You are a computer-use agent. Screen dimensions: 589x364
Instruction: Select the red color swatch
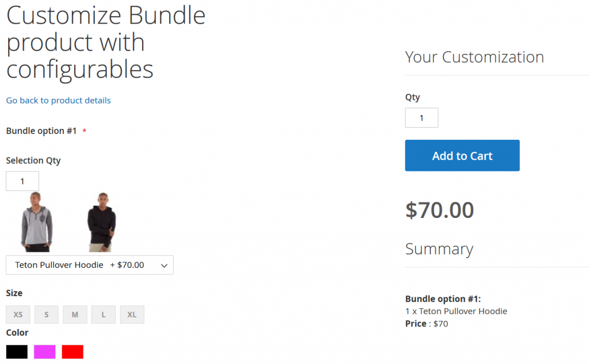pyautogui.click(x=72, y=351)
